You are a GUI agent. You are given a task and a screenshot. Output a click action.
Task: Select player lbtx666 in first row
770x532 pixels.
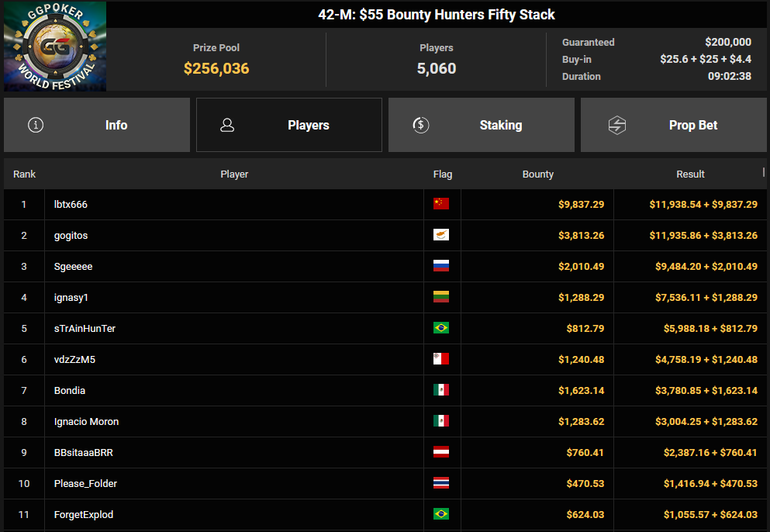[x=76, y=205]
